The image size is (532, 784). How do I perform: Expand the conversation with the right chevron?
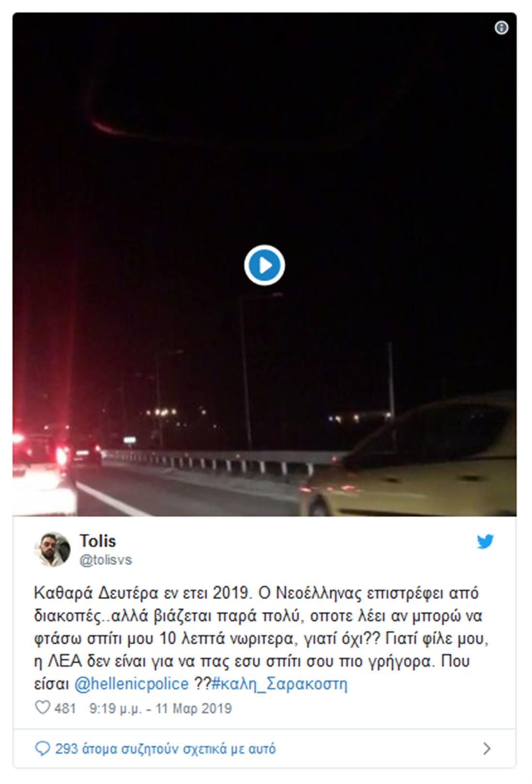[x=487, y=749]
